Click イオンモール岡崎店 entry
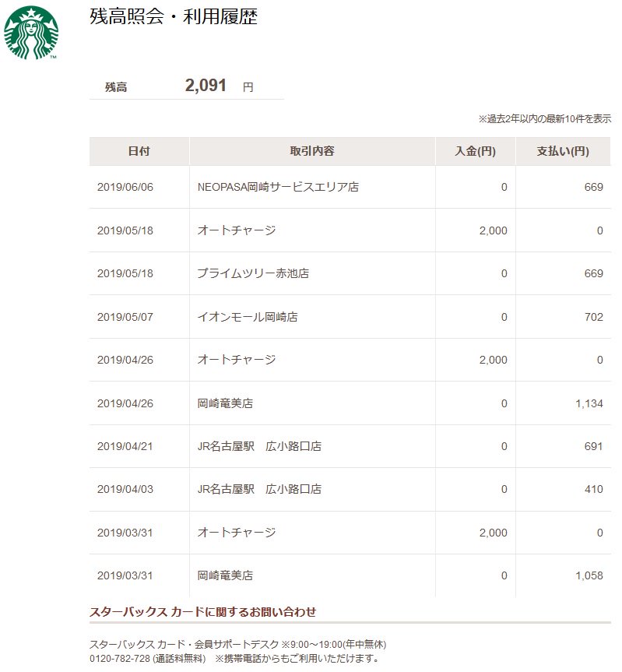Image resolution: width=622 pixels, height=672 pixels. [248, 317]
